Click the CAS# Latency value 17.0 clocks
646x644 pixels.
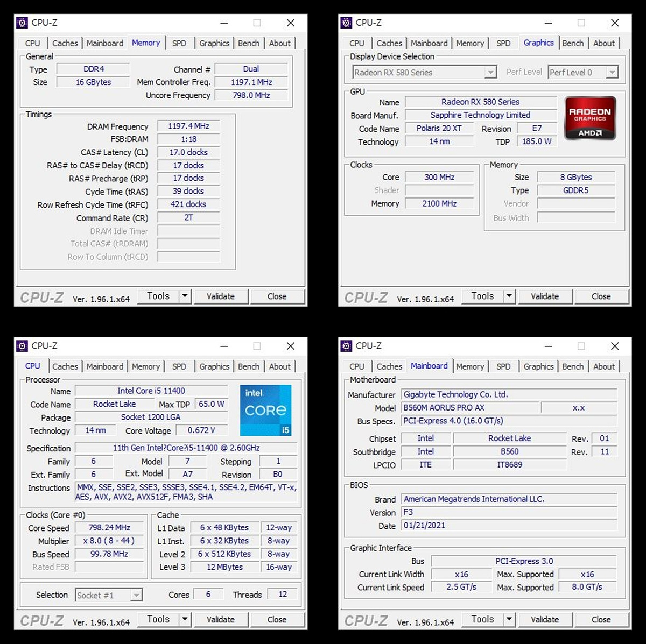[x=188, y=152]
